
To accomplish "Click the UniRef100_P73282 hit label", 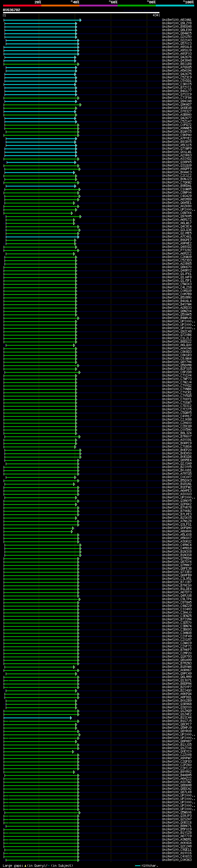I will [176, 250].
